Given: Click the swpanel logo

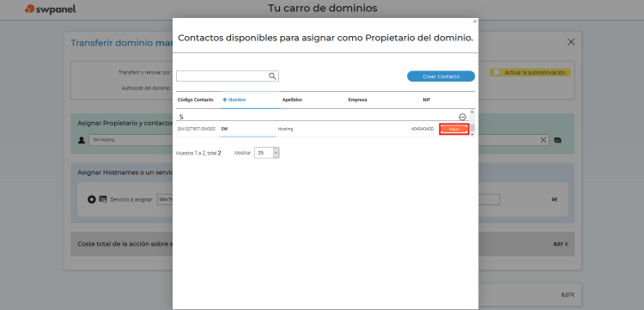Looking at the screenshot, I should click(x=50, y=9).
